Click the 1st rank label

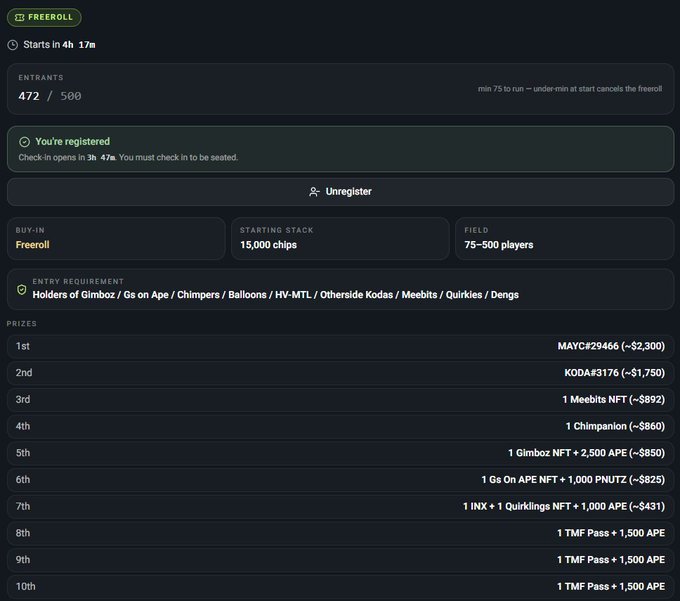point(23,346)
